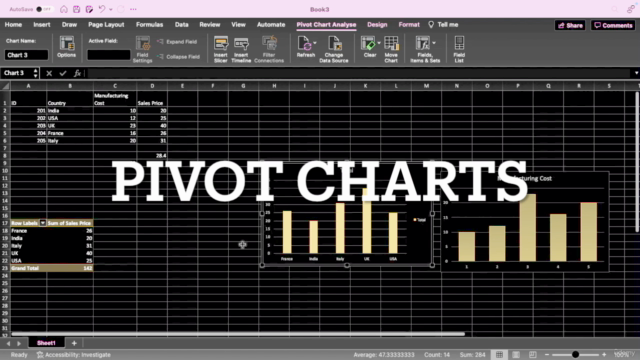The image size is (640, 360).
Task: Open Row Labels filter dropdown
Action: click(x=42, y=223)
